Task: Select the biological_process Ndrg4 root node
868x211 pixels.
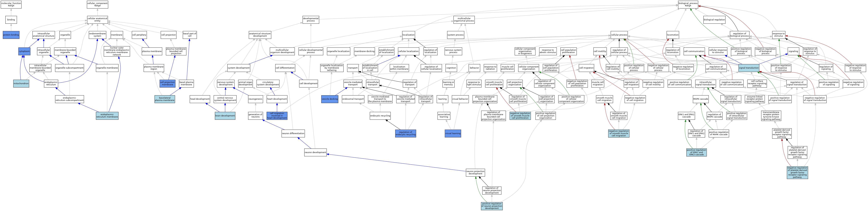Action: pyautogui.click(x=688, y=4)
